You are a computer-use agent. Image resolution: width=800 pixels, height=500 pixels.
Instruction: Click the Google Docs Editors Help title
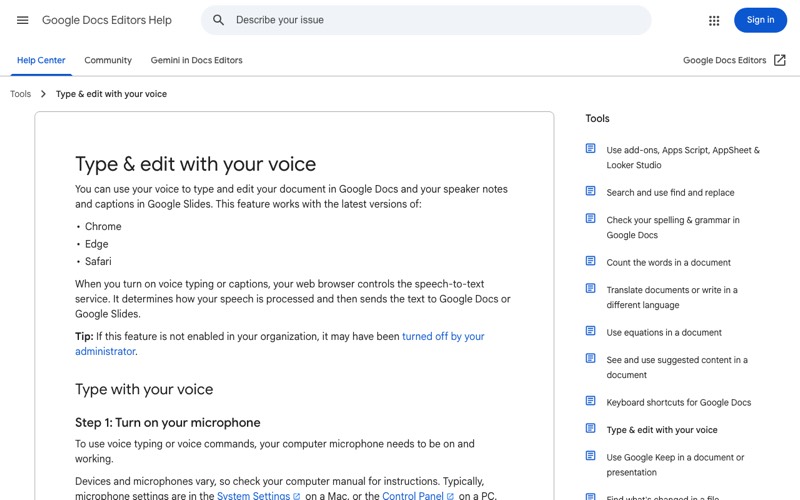[x=107, y=20]
